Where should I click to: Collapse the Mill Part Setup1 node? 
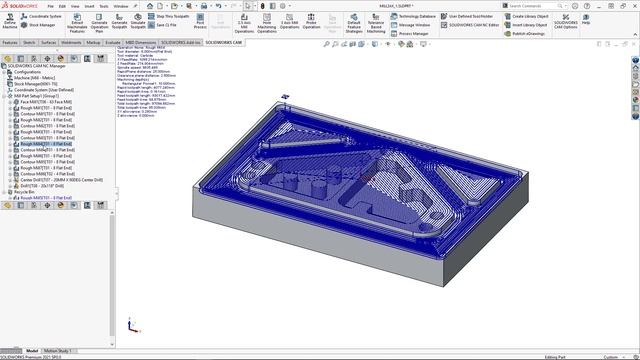coord(4,96)
